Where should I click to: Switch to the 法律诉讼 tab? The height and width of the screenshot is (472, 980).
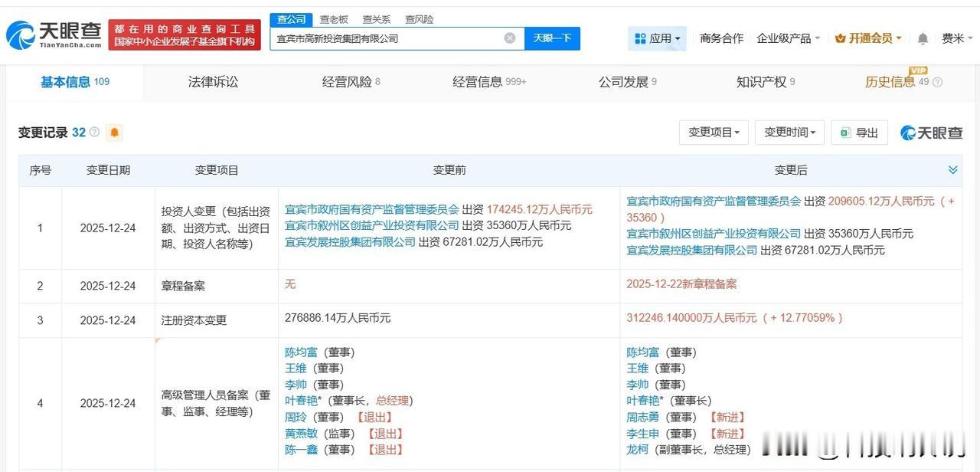point(213,81)
